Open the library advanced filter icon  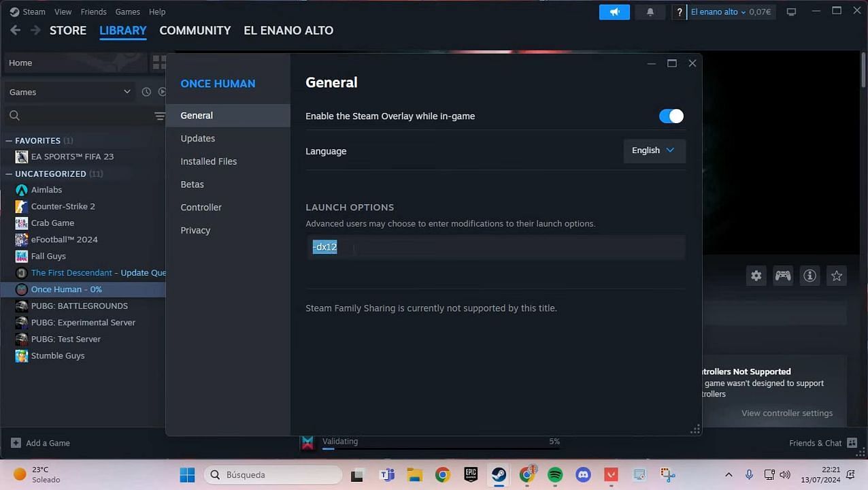click(x=159, y=116)
